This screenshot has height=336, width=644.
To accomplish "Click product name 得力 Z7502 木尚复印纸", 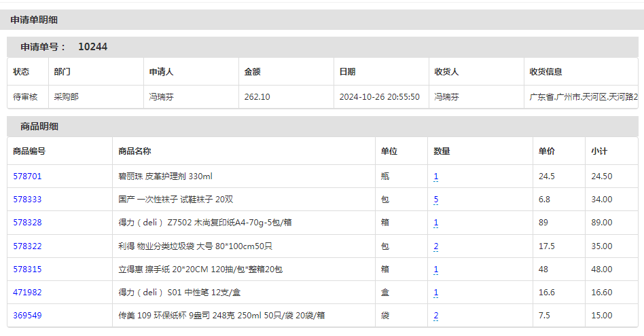I will (x=205, y=223).
